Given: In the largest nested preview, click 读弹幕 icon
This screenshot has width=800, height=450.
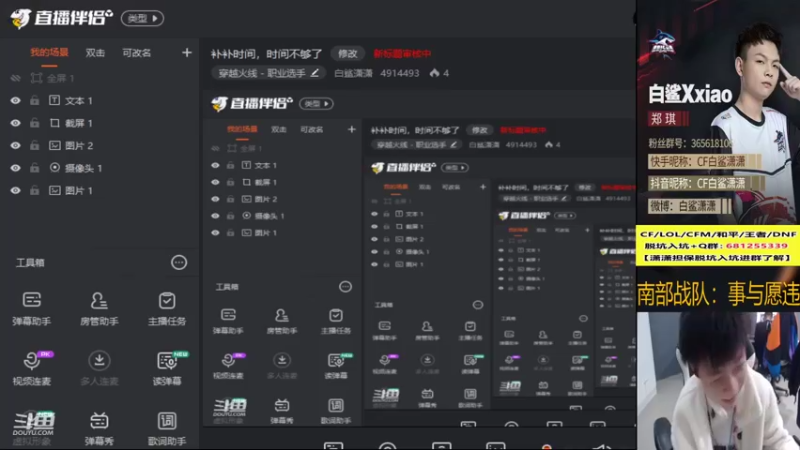Looking at the screenshot, I should click(335, 360).
